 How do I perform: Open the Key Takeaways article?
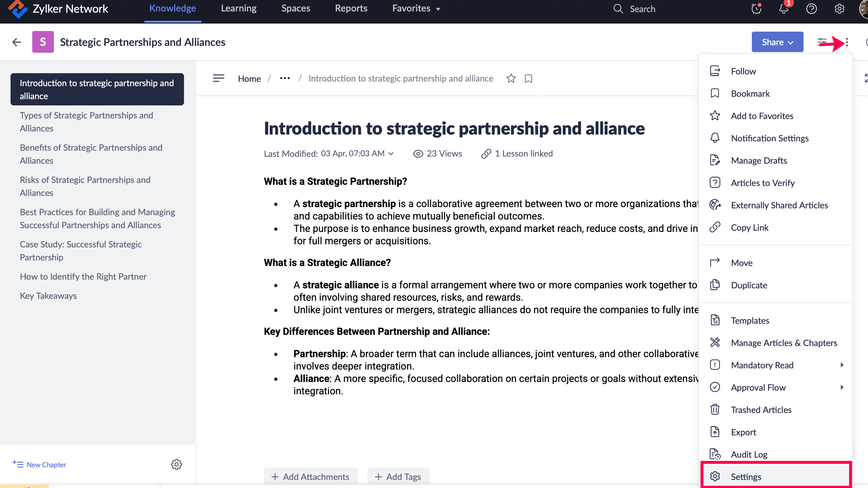(48, 296)
